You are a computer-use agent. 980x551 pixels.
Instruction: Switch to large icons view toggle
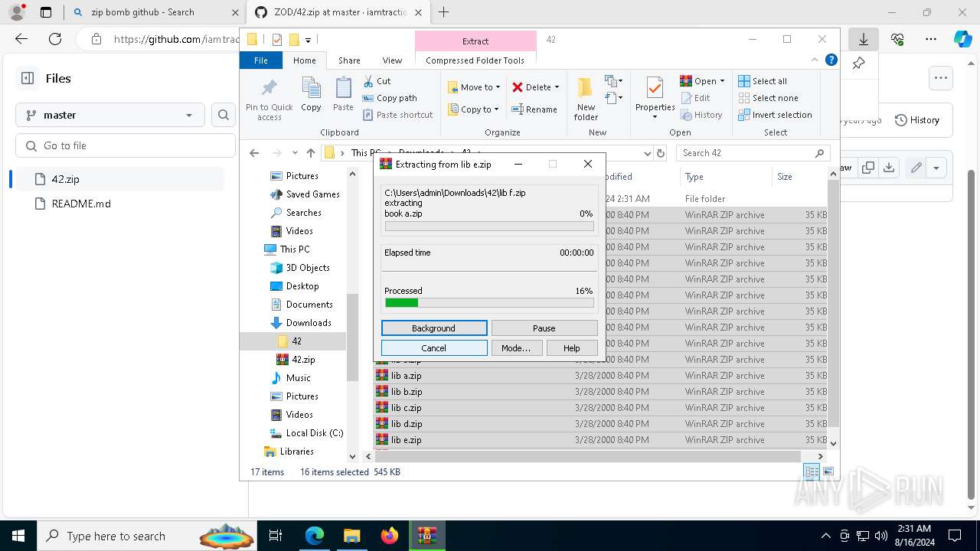(x=828, y=472)
